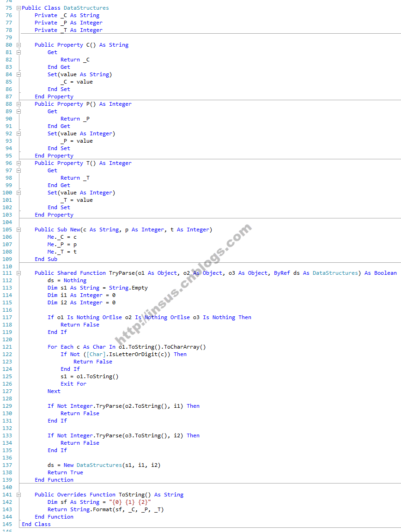Click 'Integer.TryParse(o3.ToString(), i2)' line

124,435
